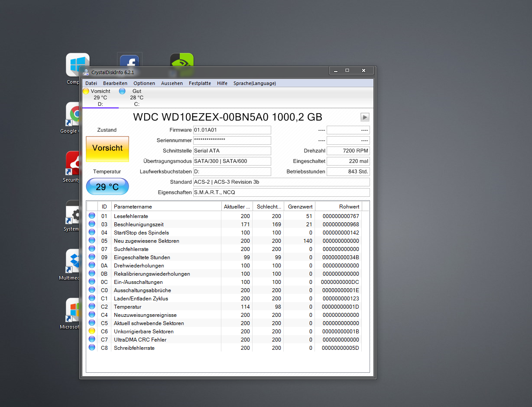Click status orb for Suchfehlerrate row

click(x=92, y=249)
